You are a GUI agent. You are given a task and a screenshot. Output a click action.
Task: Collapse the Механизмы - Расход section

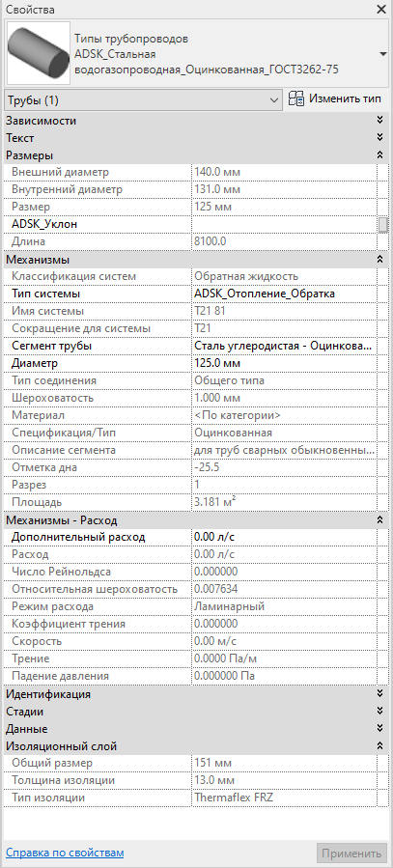click(379, 519)
